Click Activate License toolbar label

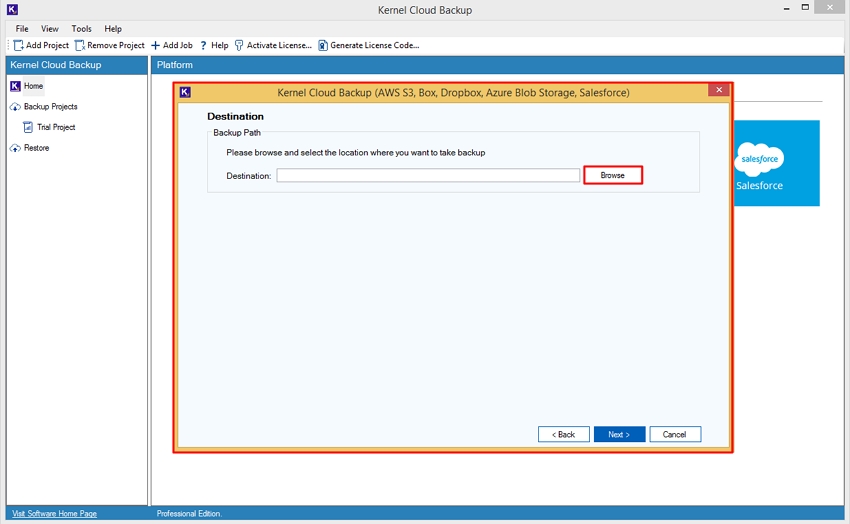[279, 46]
